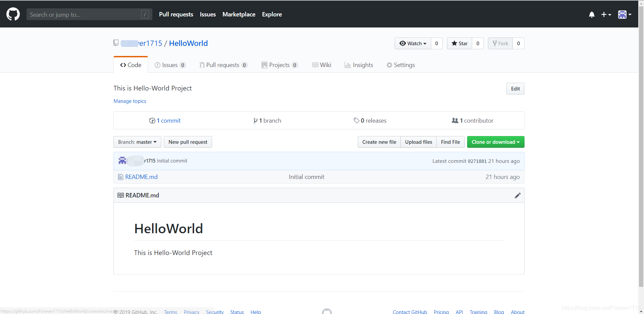Star the HelloWorld repository
The image size is (644, 314).
tap(459, 44)
